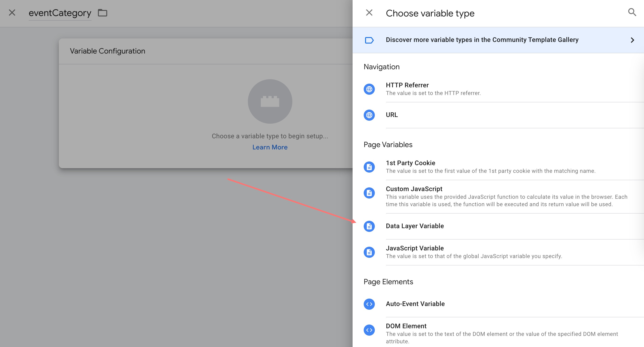Screen dimensions: 644x347
Task: Open the Community Template Gallery banner
Action: (x=498, y=40)
